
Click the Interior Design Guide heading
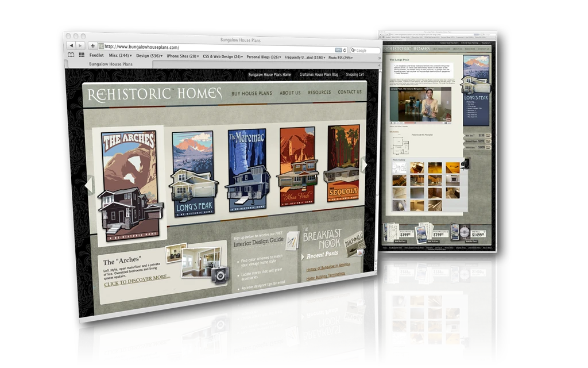(x=258, y=242)
